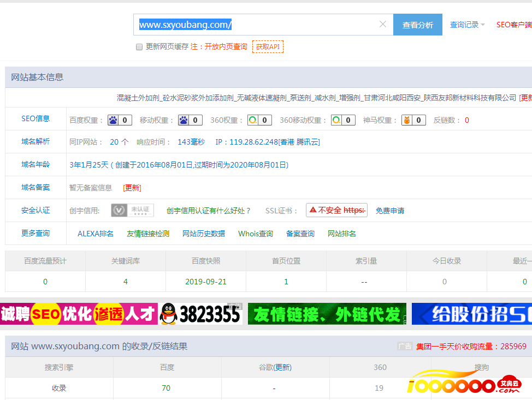Open the 备案查询 link
This screenshot has width=532, height=400.
coord(300,234)
